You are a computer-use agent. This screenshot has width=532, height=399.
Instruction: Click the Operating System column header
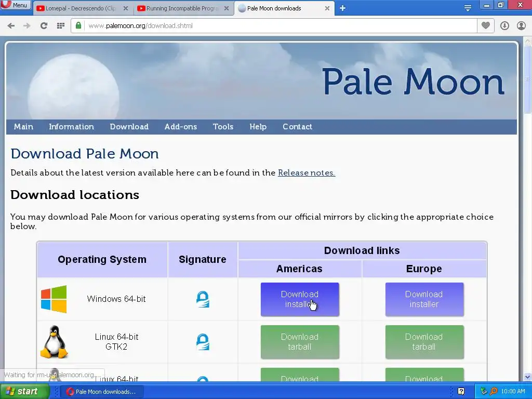pyautogui.click(x=102, y=260)
